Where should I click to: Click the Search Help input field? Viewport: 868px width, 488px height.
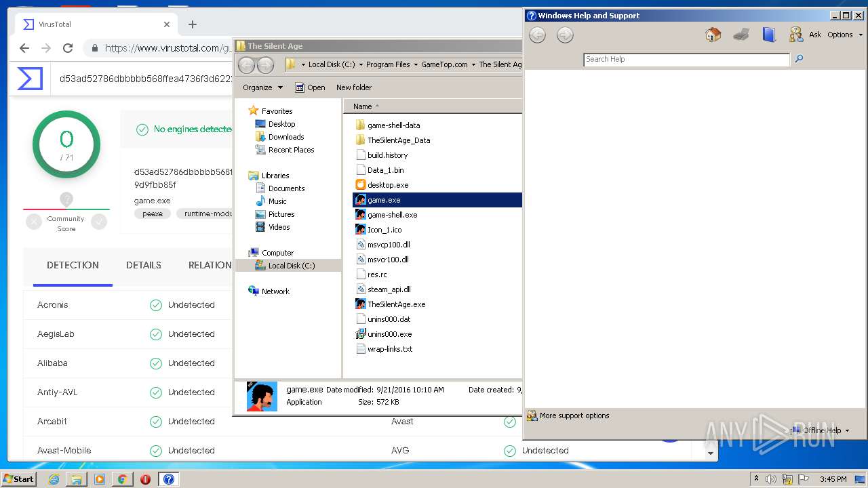(x=686, y=59)
